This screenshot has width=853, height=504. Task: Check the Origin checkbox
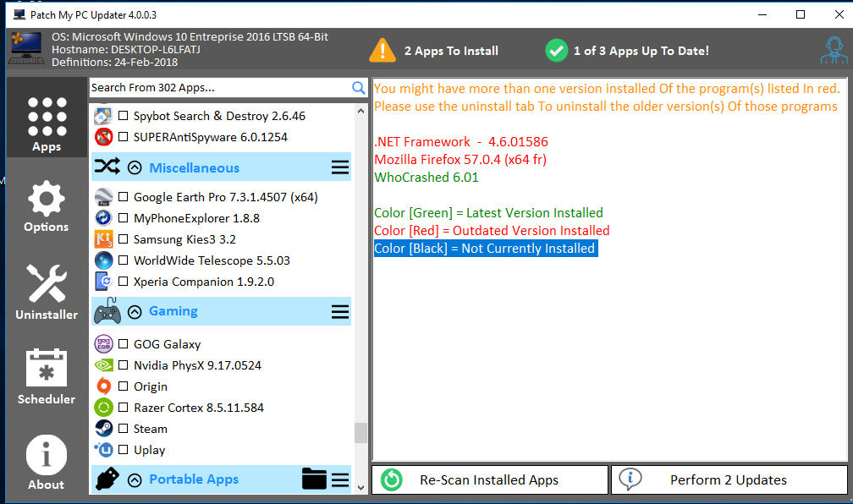click(124, 386)
